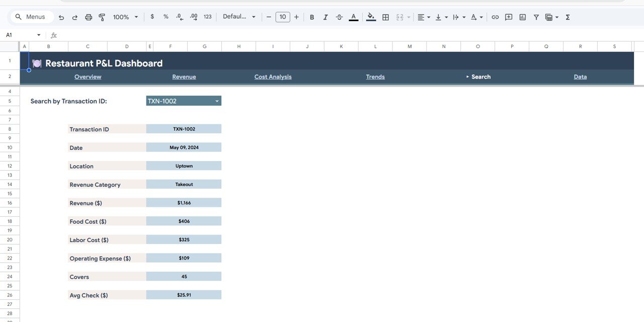Format selection as currency
Image resolution: width=644 pixels, height=322 pixels.
152,17
